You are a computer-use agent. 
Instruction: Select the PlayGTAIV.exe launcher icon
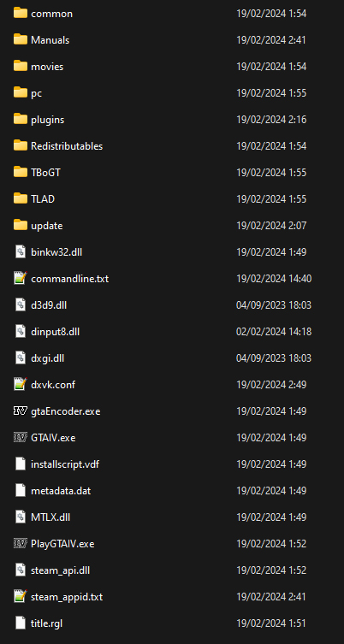click(x=21, y=543)
